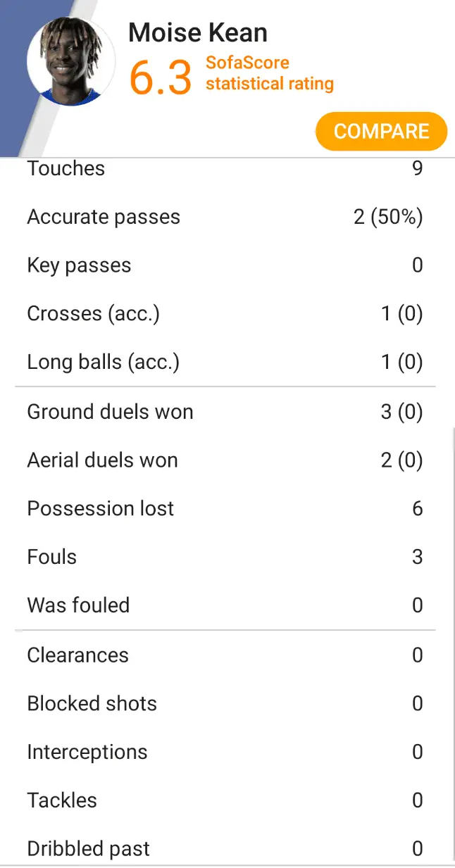Tap the Possession lost stat
Image resolution: width=455 pixels, height=868 pixels.
click(225, 508)
